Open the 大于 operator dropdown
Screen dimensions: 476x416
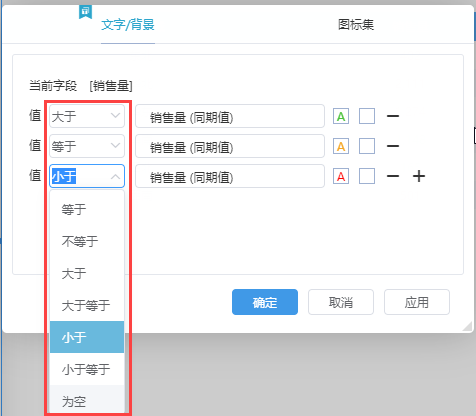click(x=87, y=116)
